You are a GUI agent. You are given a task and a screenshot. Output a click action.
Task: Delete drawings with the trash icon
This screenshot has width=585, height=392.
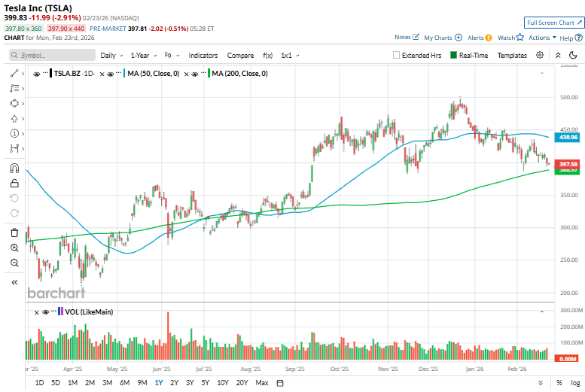coord(14,232)
